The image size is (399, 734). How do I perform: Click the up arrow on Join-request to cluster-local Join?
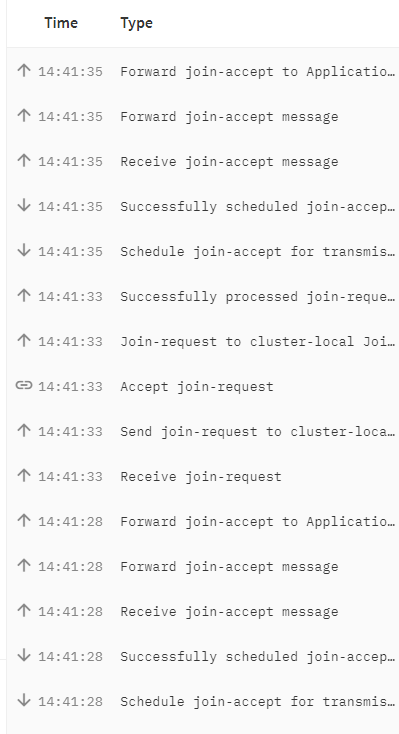point(24,340)
